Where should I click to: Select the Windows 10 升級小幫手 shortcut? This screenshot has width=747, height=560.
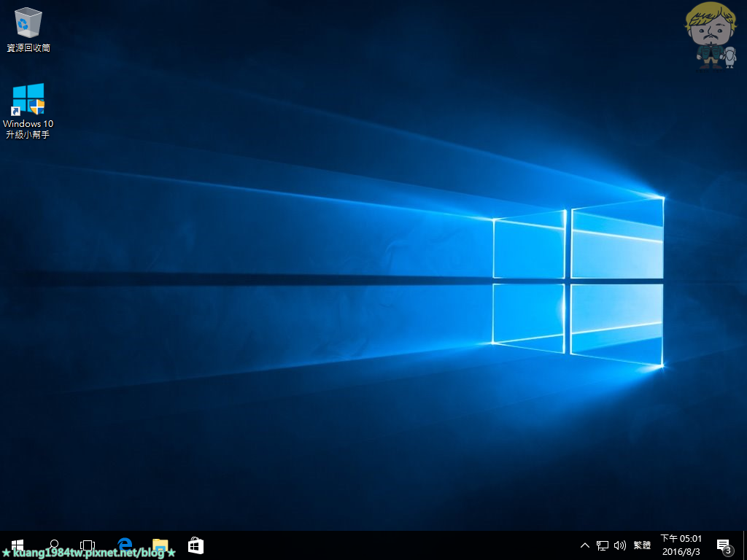click(x=28, y=111)
